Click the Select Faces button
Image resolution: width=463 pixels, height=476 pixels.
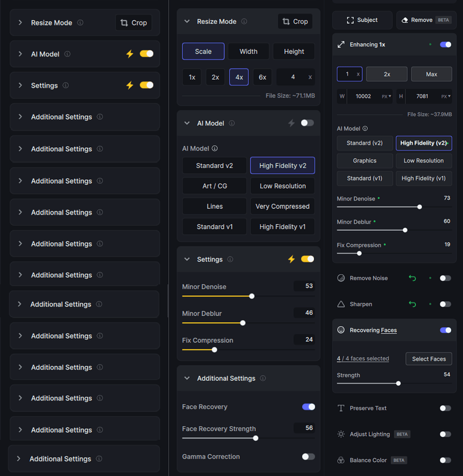(x=428, y=358)
